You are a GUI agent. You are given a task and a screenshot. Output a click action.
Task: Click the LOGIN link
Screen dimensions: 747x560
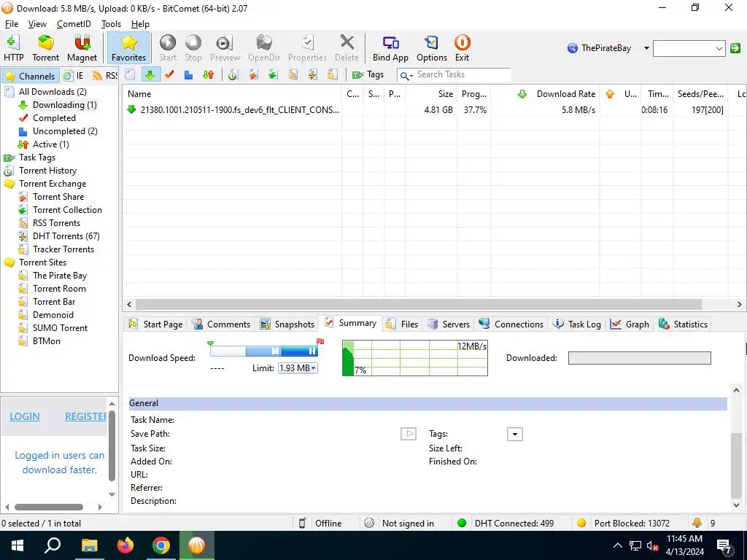tap(25, 416)
